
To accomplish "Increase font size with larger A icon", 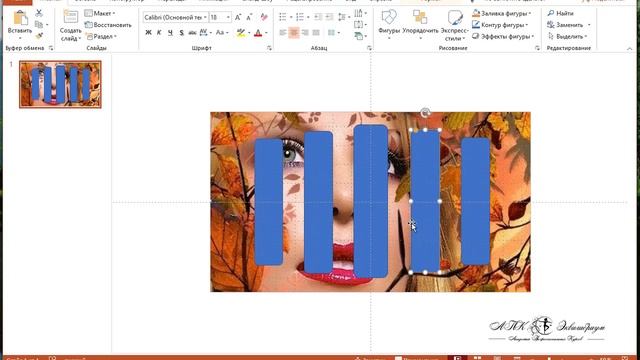I will coord(238,17).
